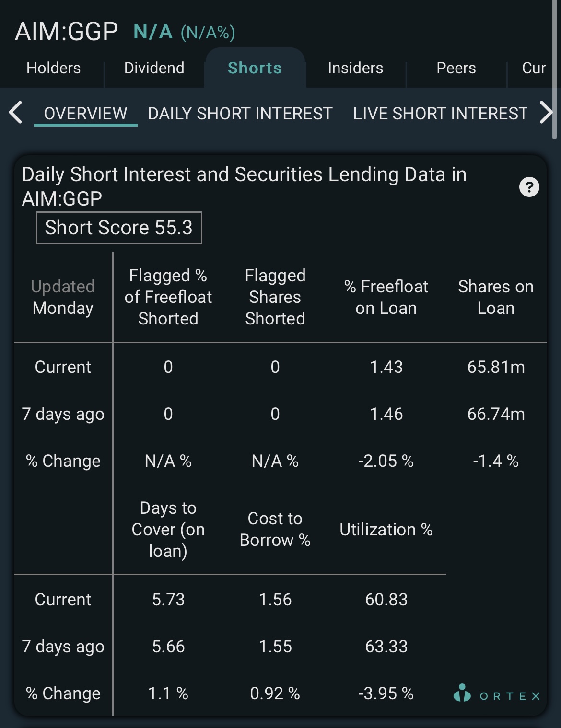Open the Dividend tab
561x728 pixels.
[x=154, y=68]
